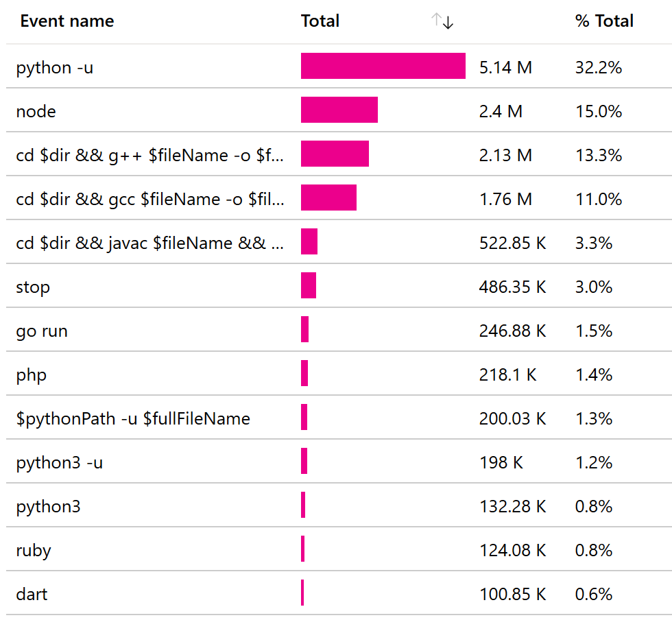Select the g++ compile command row

tap(149, 155)
